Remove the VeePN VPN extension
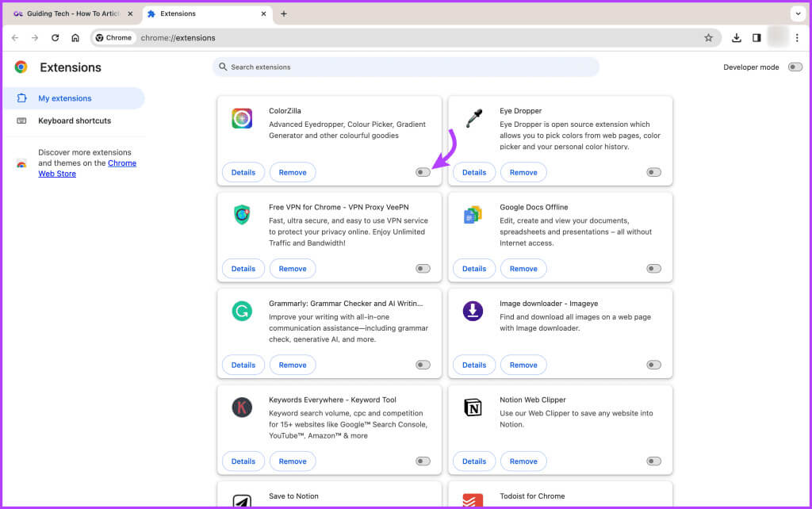Screen dimensions: 812x509 [x=293, y=269]
